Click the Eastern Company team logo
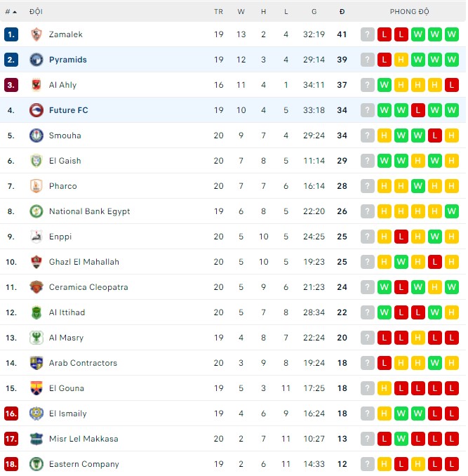This screenshot has width=468, height=476. [x=36, y=464]
